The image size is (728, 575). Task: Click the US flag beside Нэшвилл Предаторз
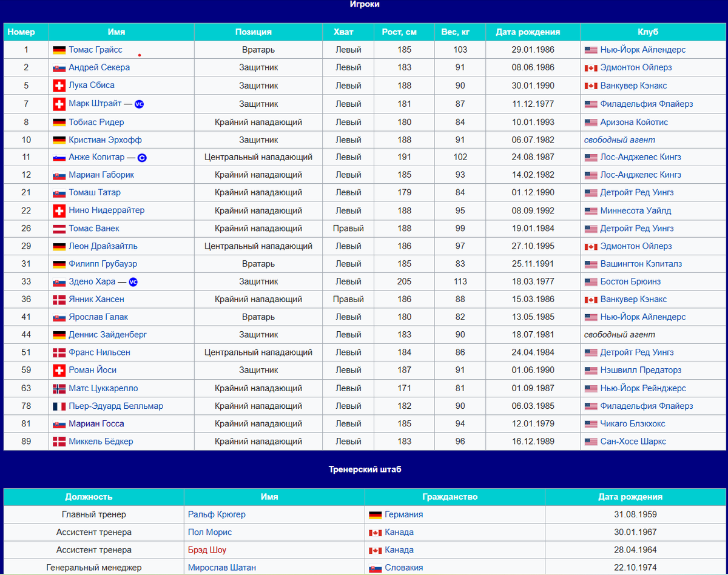pyautogui.click(x=591, y=371)
